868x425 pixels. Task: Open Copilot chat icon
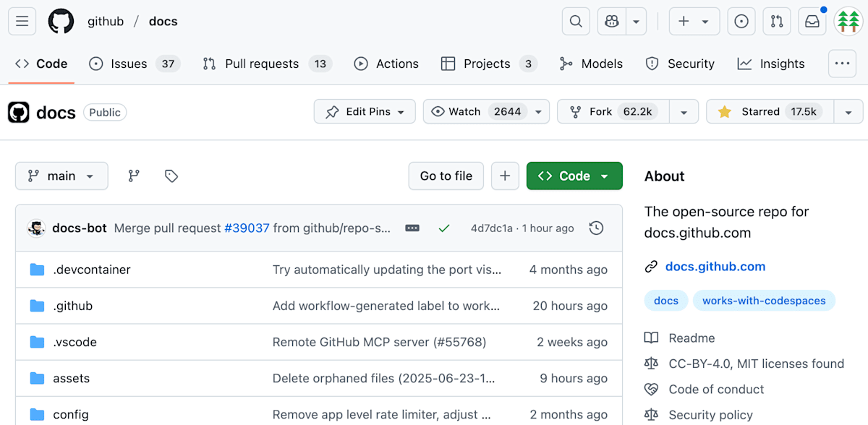coord(612,22)
